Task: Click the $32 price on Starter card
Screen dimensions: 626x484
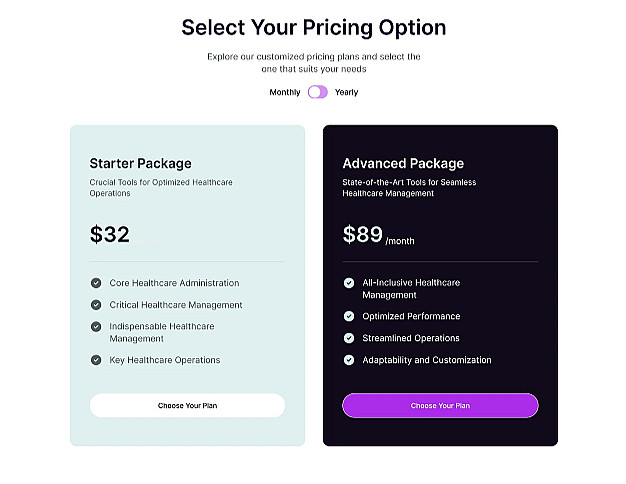Action: (110, 235)
